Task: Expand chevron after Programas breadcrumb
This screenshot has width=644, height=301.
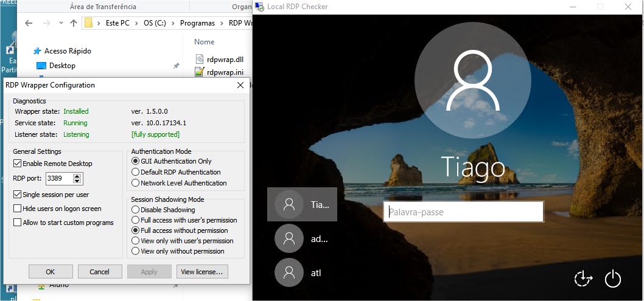Action: 222,23
